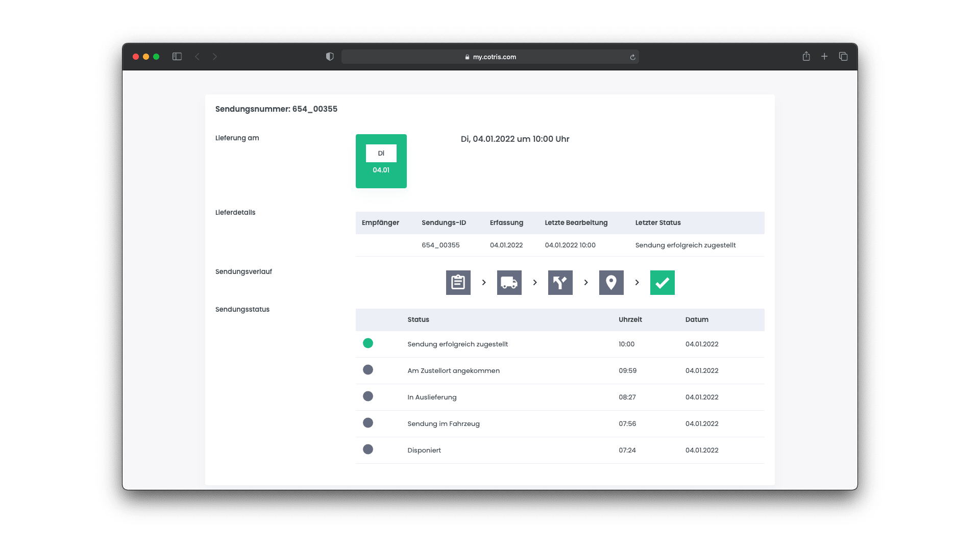The height and width of the screenshot is (551, 980).
Task: Click grey dot beside Disponiert
Action: pyautogui.click(x=368, y=449)
